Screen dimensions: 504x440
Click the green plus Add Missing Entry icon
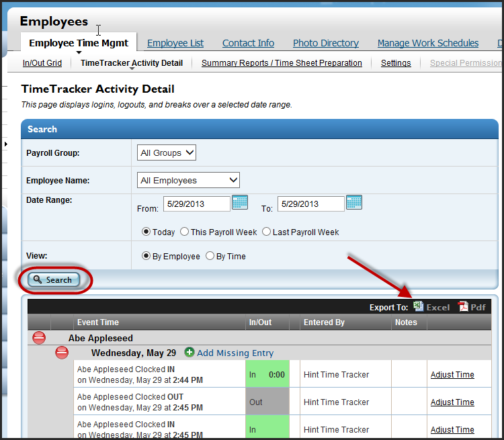tap(190, 352)
